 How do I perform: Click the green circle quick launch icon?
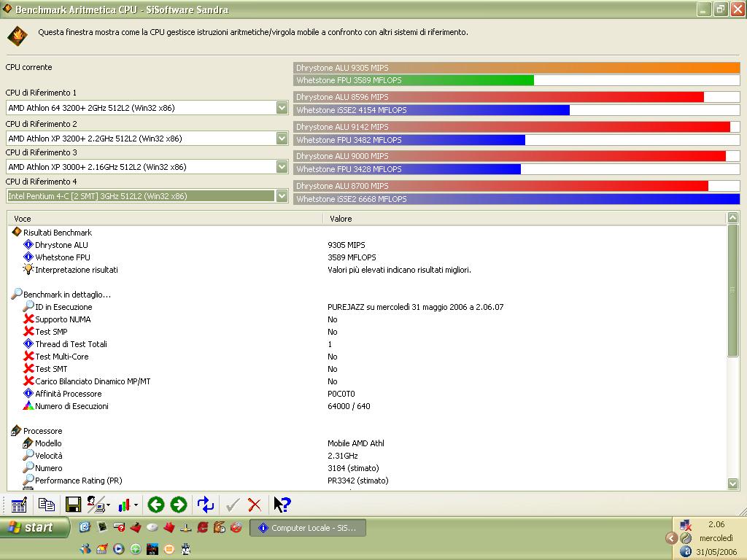click(136, 549)
